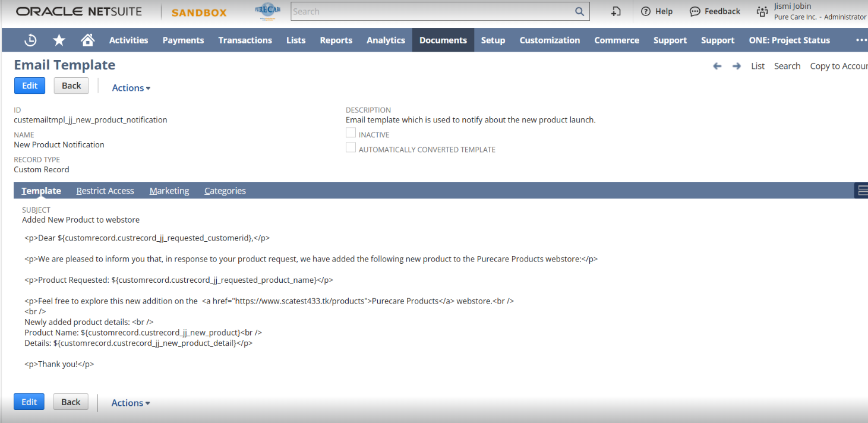The image size is (868, 423).
Task: Expand the top Actions dropdown
Action: (x=131, y=88)
